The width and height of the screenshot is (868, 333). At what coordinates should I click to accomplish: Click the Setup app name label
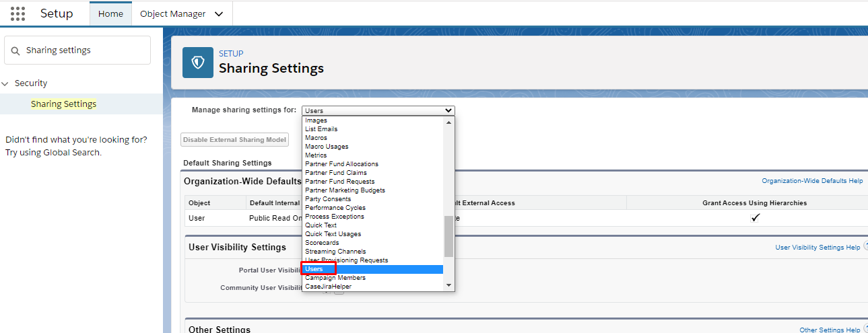coord(57,13)
